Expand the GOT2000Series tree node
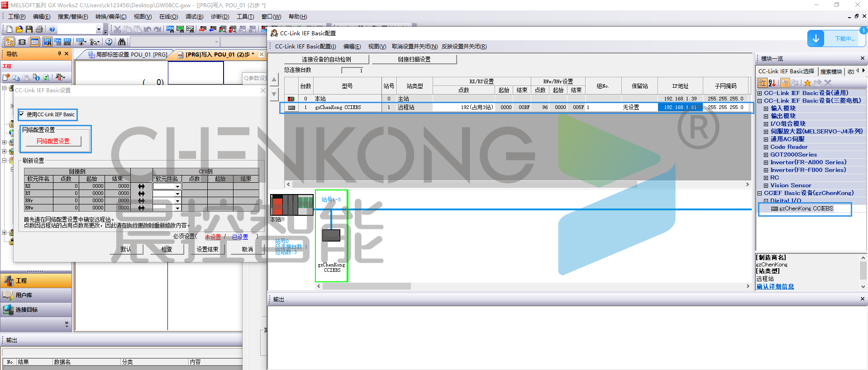 point(766,155)
